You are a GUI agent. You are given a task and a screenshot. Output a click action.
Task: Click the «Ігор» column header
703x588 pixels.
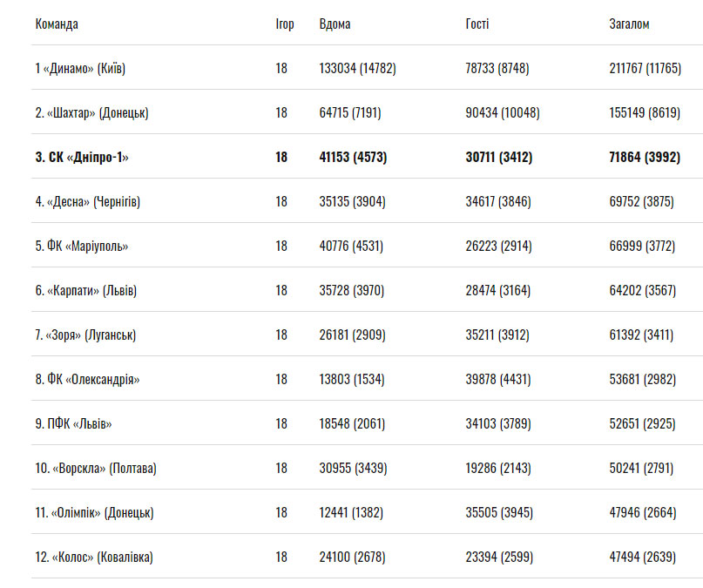pos(285,24)
